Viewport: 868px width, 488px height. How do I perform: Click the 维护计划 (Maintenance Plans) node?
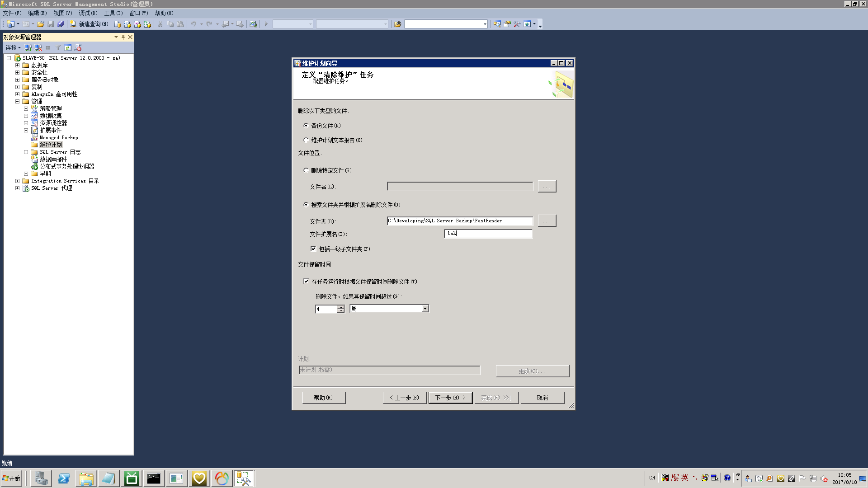coord(51,145)
